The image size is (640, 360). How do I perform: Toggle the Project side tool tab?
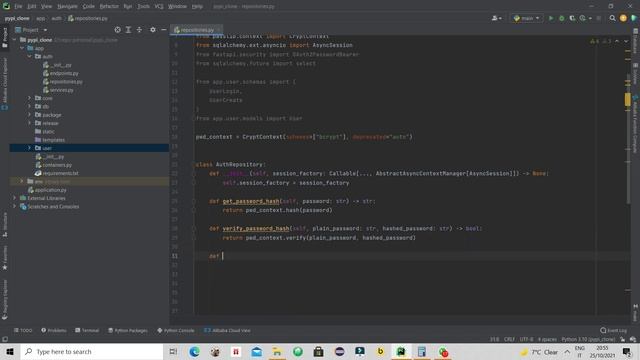pyautogui.click(x=5, y=38)
